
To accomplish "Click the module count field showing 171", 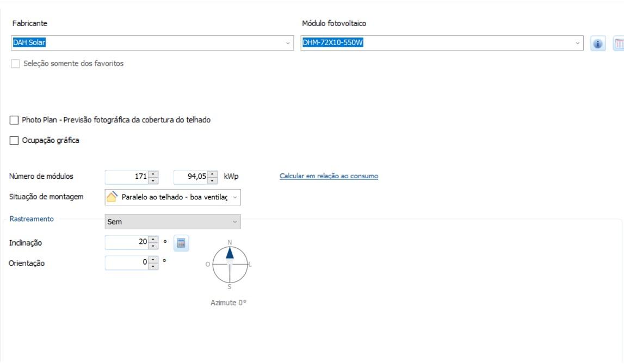I will (x=127, y=177).
